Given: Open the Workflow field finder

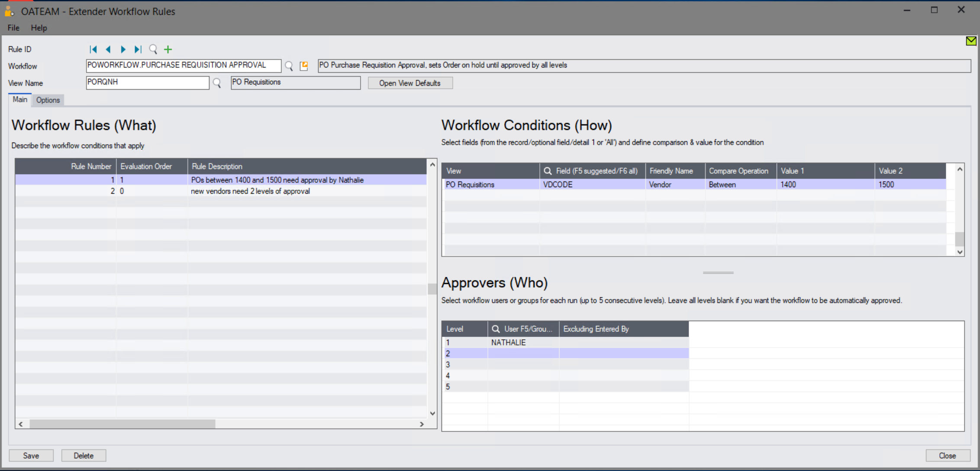Looking at the screenshot, I should click(289, 66).
